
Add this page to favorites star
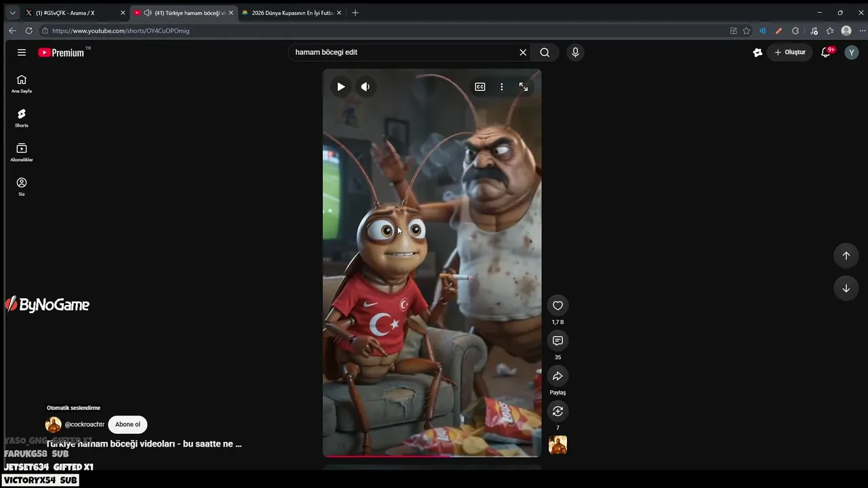(747, 30)
